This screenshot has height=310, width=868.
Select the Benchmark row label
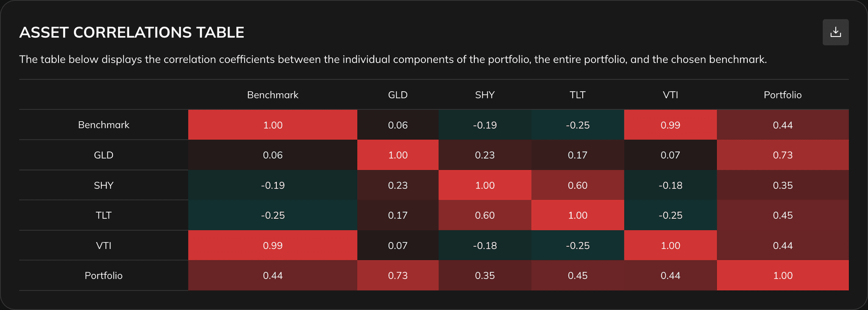point(103,125)
